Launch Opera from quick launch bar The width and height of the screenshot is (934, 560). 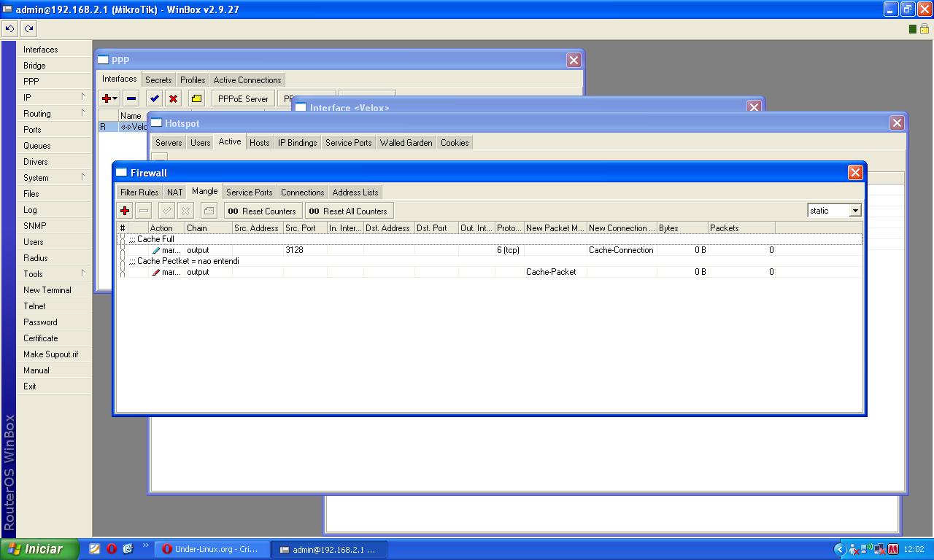tap(112, 549)
